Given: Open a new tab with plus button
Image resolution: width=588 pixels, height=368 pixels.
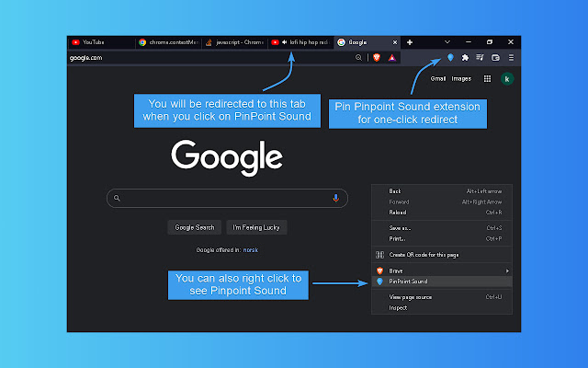Looking at the screenshot, I should click(x=410, y=42).
